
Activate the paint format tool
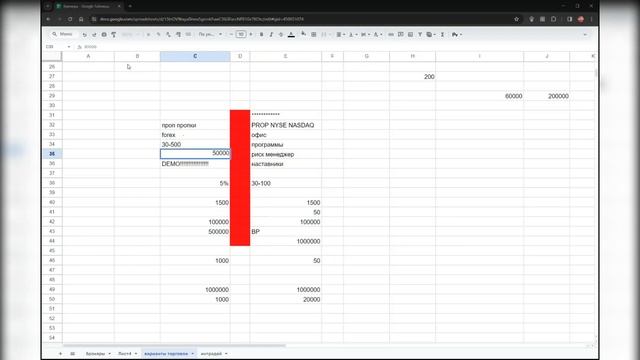click(114, 35)
